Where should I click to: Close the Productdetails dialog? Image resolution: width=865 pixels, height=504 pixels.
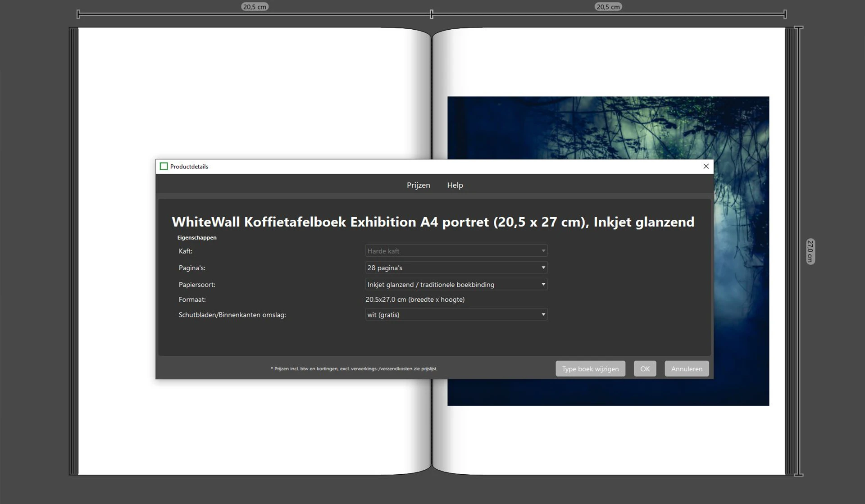(x=706, y=166)
